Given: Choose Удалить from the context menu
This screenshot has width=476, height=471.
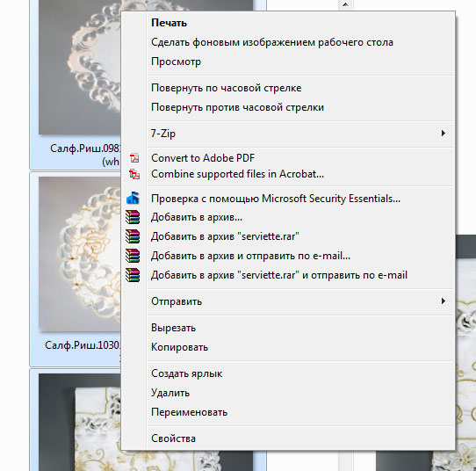Looking at the screenshot, I should tap(287, 393).
